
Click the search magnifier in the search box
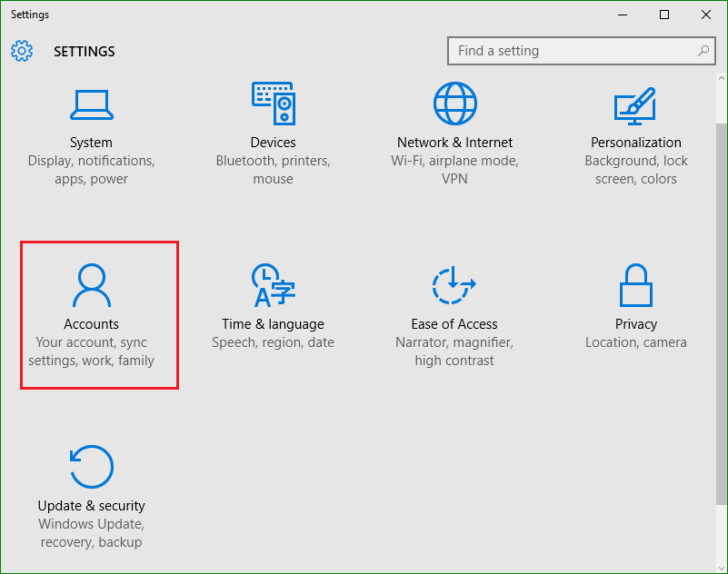tap(703, 51)
